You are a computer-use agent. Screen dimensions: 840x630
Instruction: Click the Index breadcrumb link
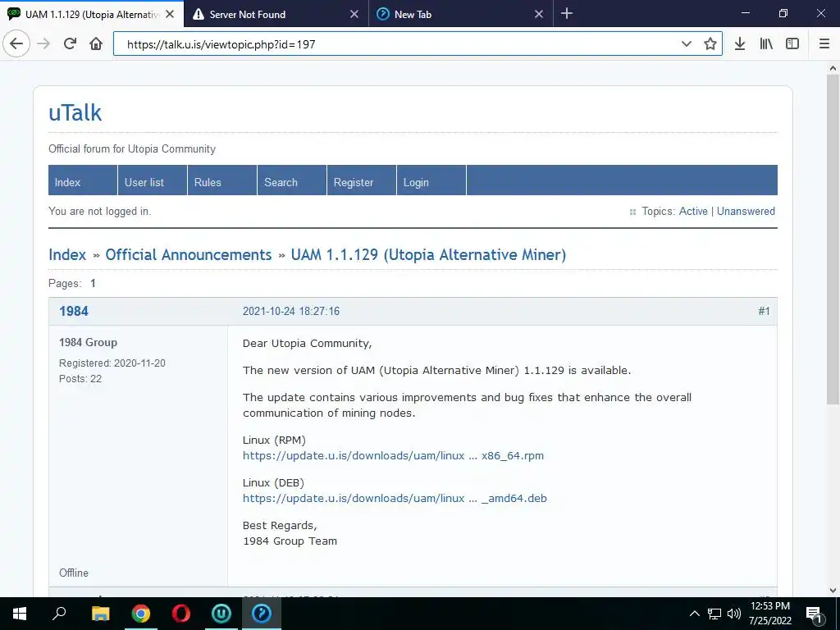[x=67, y=254]
